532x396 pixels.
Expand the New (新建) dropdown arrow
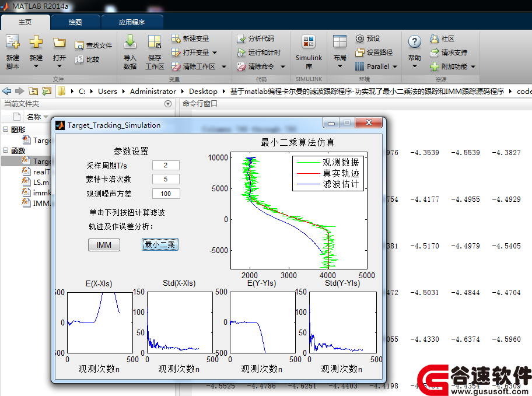(x=36, y=66)
